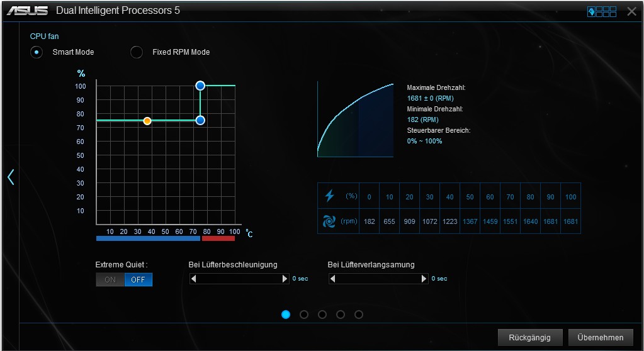Click the Lüfterverlangsamung slider track
The width and height of the screenshot is (644, 351).
[378, 279]
